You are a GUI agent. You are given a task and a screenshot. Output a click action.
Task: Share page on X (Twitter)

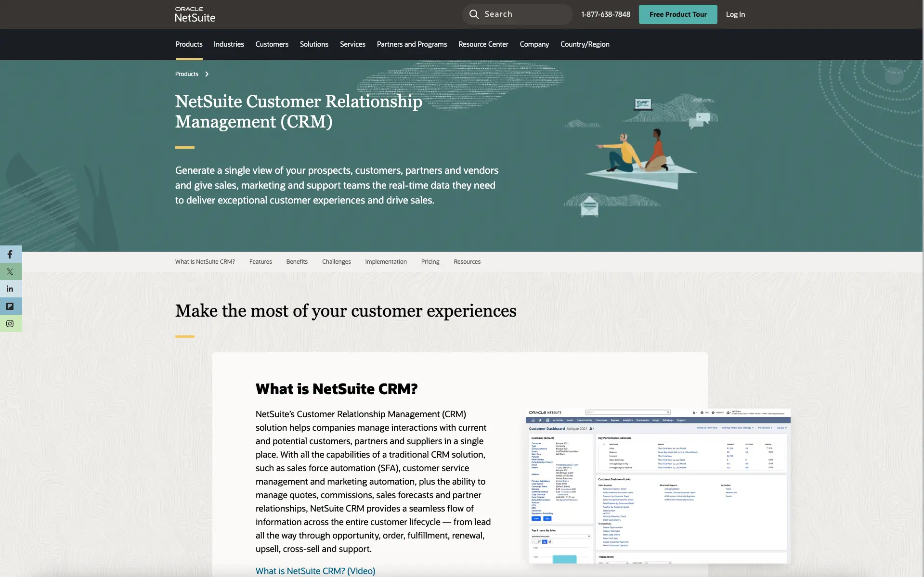tap(10, 271)
